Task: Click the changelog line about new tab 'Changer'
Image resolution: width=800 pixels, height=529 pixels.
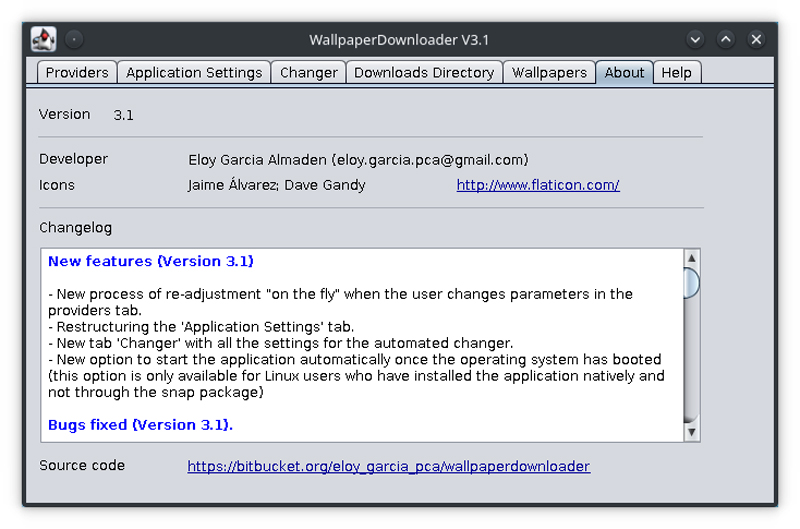Action: [281, 343]
